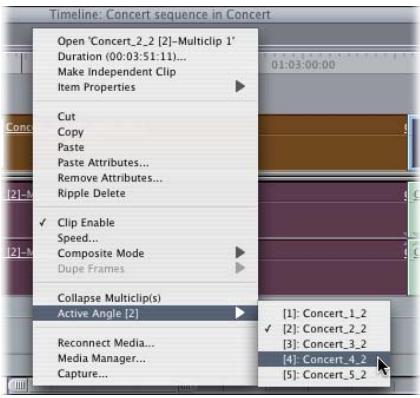Open Composite Mode submenu

(x=145, y=253)
